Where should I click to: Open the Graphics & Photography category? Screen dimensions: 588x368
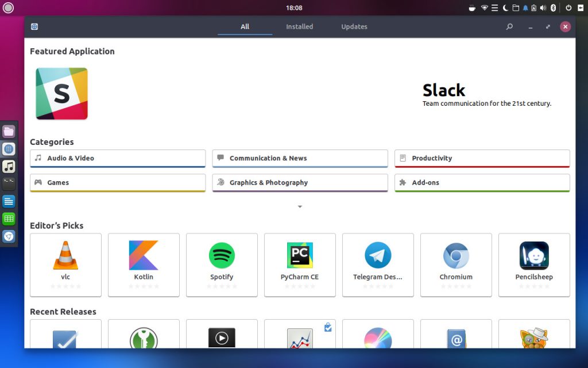click(300, 183)
